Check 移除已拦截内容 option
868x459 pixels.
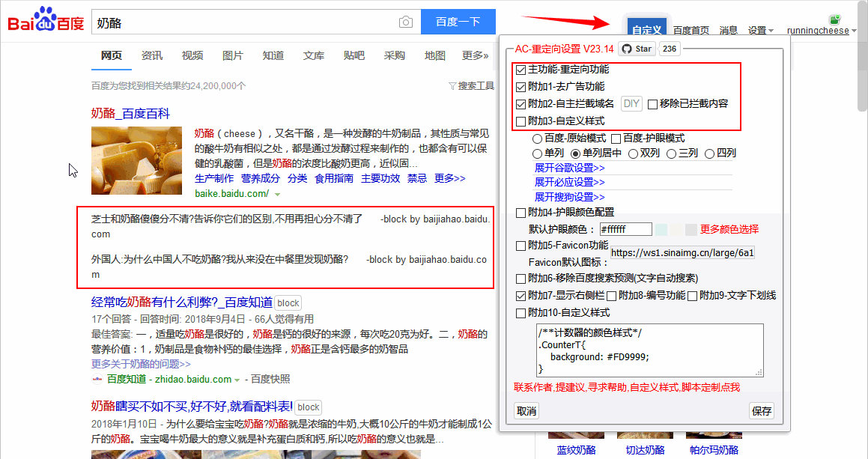[652, 104]
